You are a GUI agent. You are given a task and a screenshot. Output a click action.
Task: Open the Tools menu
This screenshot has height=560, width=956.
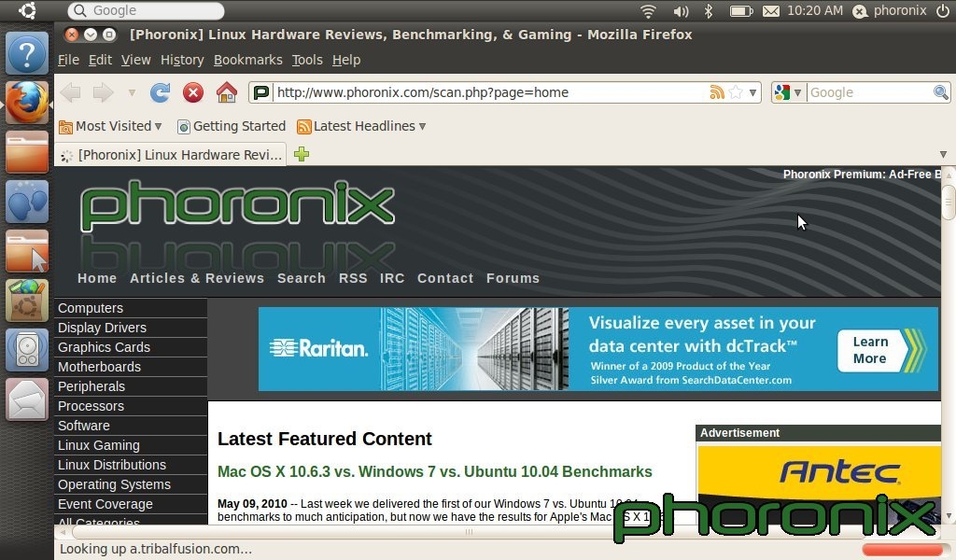(x=307, y=60)
